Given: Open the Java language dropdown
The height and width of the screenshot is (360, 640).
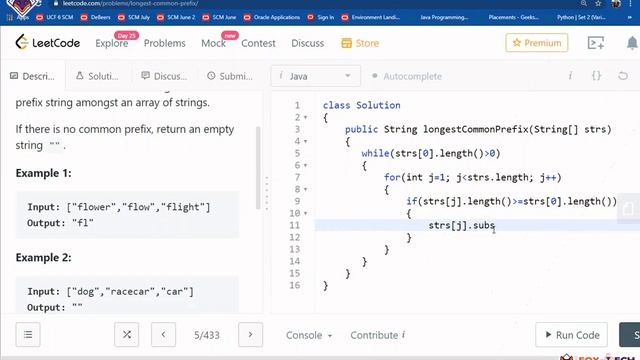Looking at the screenshot, I should (x=316, y=76).
